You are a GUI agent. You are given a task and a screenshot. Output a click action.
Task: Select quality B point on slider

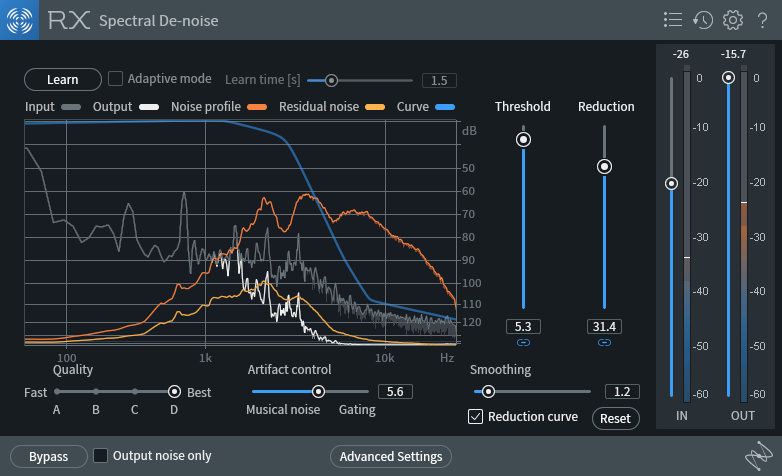point(96,392)
